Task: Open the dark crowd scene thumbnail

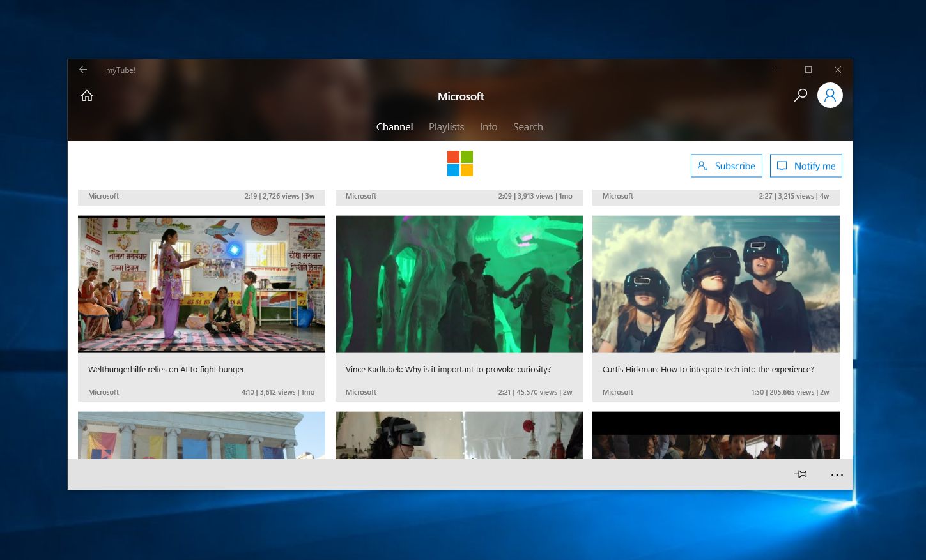Action: (716, 435)
